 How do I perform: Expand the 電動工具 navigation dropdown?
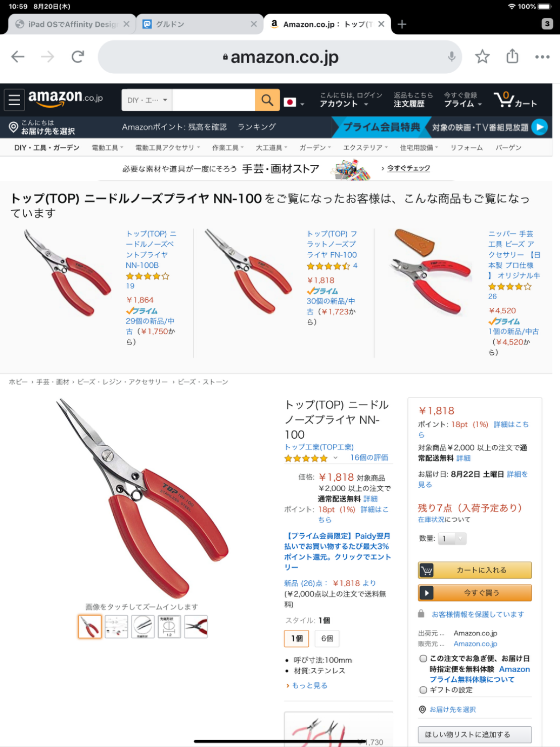107,148
